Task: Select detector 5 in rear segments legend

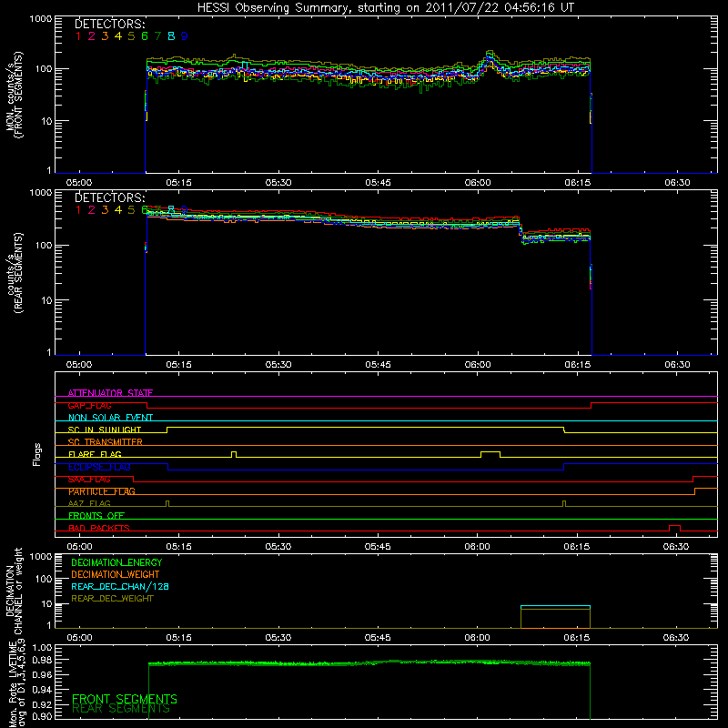Action: click(x=131, y=210)
